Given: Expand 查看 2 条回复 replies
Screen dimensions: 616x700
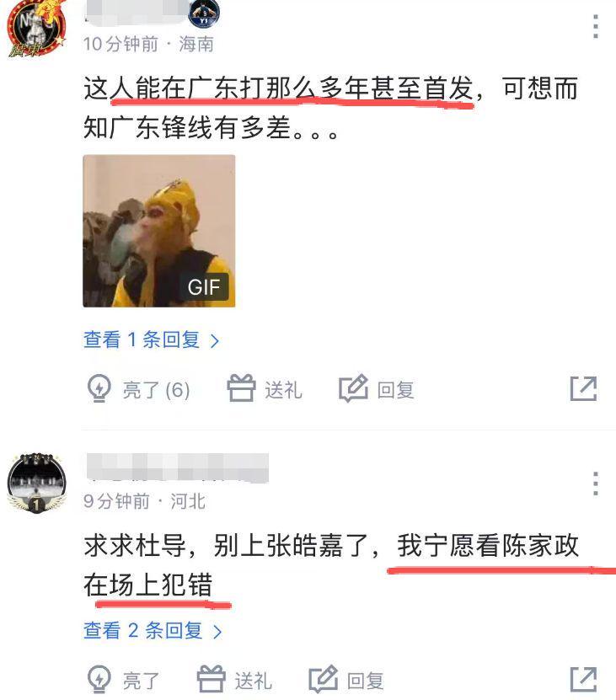Looking at the screenshot, I should click(x=153, y=631).
